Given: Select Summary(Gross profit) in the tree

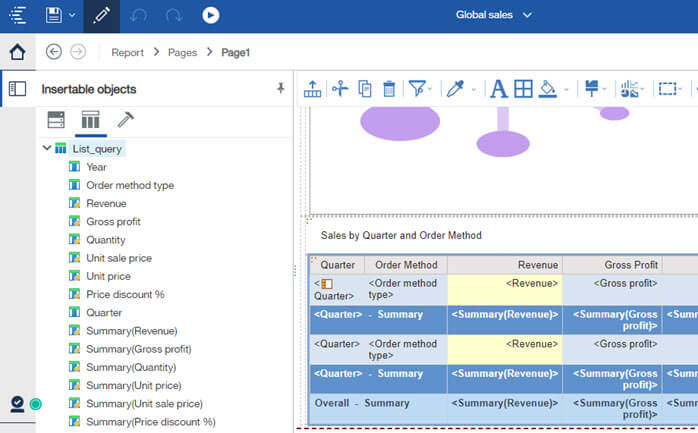Looking at the screenshot, I should coord(138,349).
